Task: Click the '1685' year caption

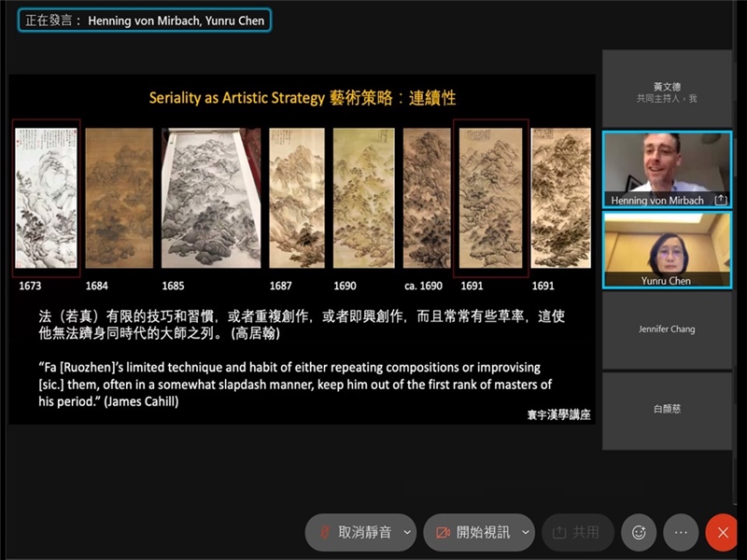Action: (173, 286)
